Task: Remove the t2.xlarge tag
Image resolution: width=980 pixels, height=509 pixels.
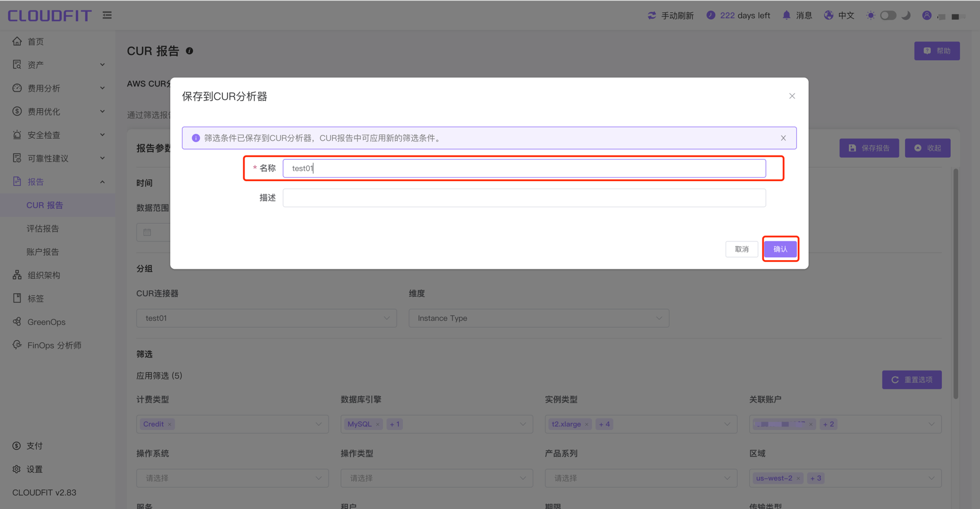Action: coord(586,424)
